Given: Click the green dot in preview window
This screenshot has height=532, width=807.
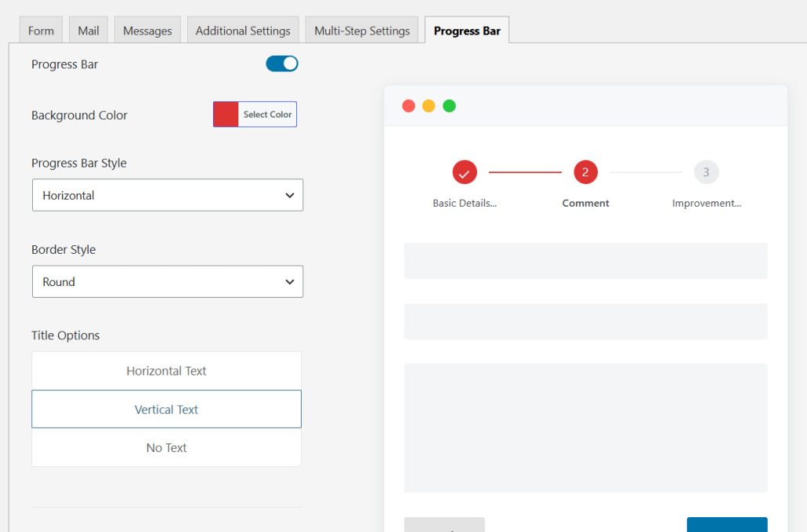Looking at the screenshot, I should click(x=449, y=106).
